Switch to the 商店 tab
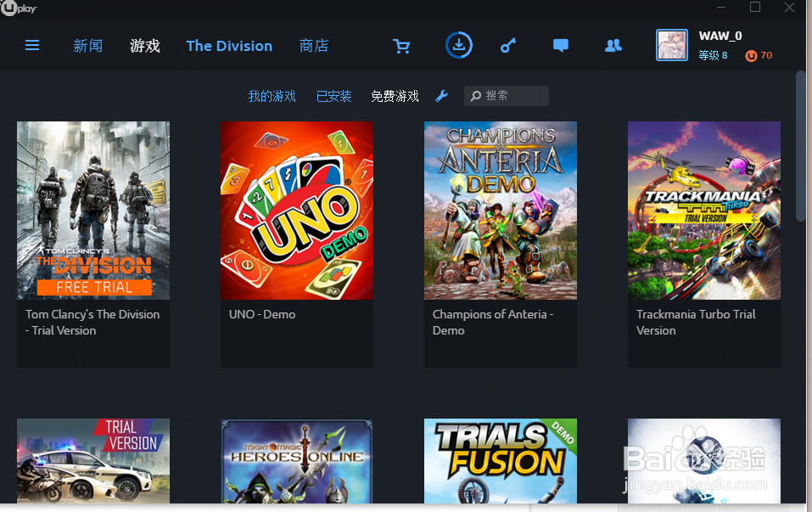This screenshot has height=512, width=812. [314, 46]
